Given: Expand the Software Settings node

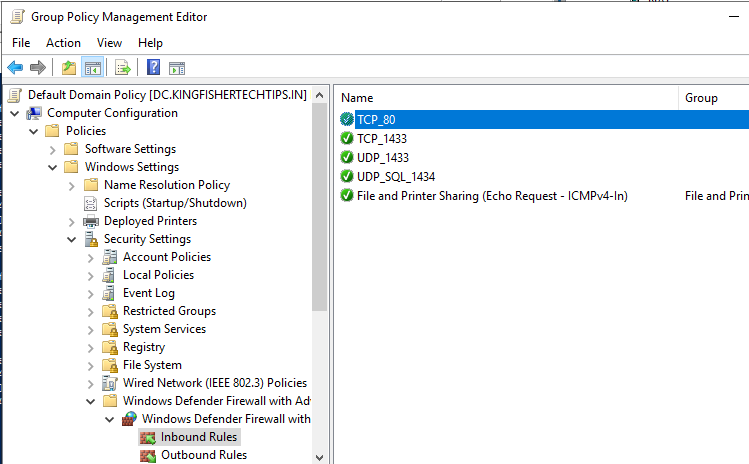Looking at the screenshot, I should 53,150.
